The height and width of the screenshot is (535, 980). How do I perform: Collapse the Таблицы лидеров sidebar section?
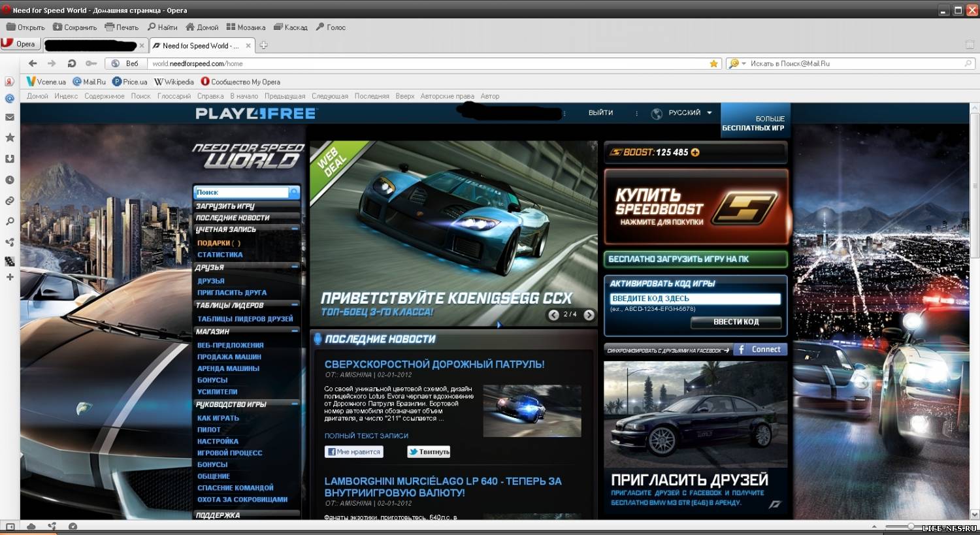coord(295,305)
